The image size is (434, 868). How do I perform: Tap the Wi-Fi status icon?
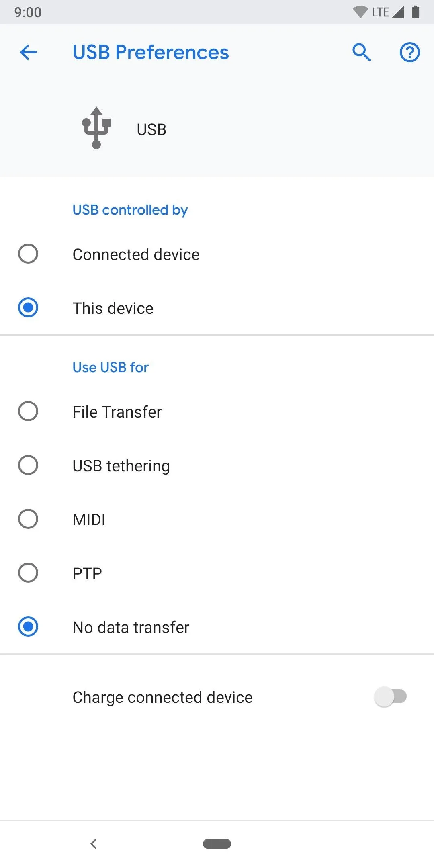coord(360,12)
